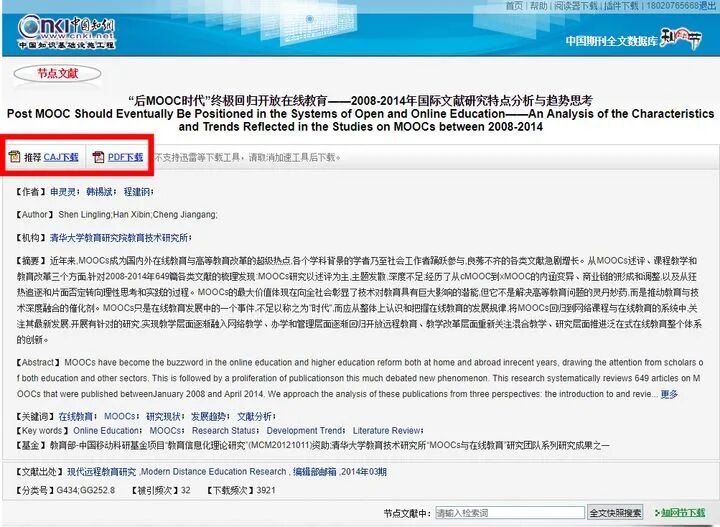Click keyword Online Education
Screen dimensions: 720x527
pyautogui.click(x=106, y=431)
